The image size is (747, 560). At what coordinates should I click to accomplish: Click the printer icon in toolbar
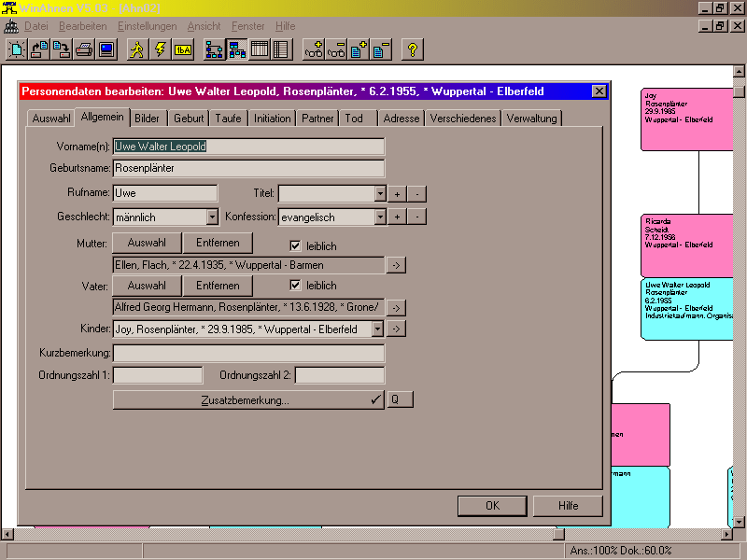tap(84, 49)
